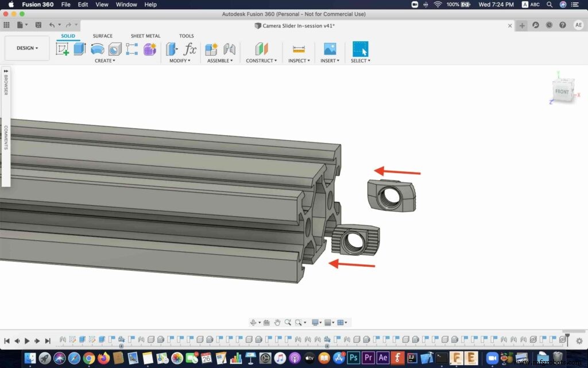The height and width of the screenshot is (368, 588).
Task: Select the Insert Canvas image icon
Action: tap(328, 49)
